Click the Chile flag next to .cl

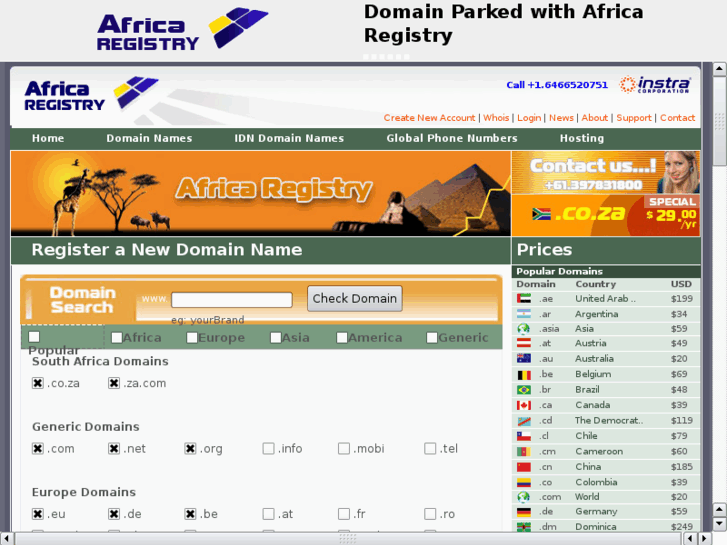[x=524, y=436]
